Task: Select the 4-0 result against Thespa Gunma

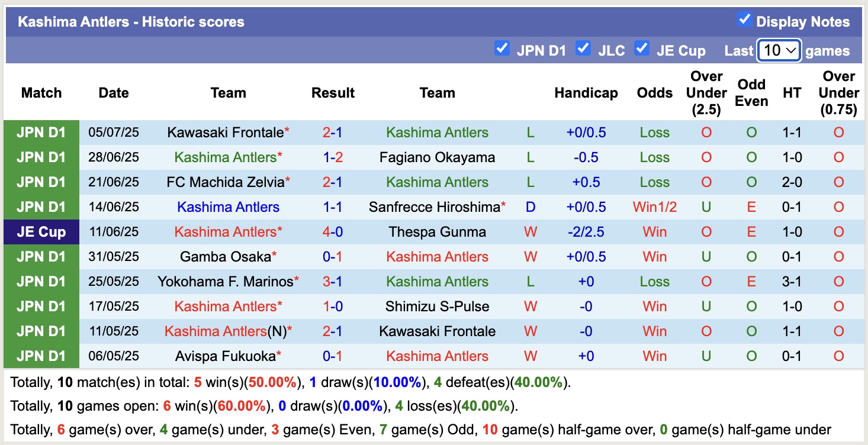Action: click(x=333, y=231)
